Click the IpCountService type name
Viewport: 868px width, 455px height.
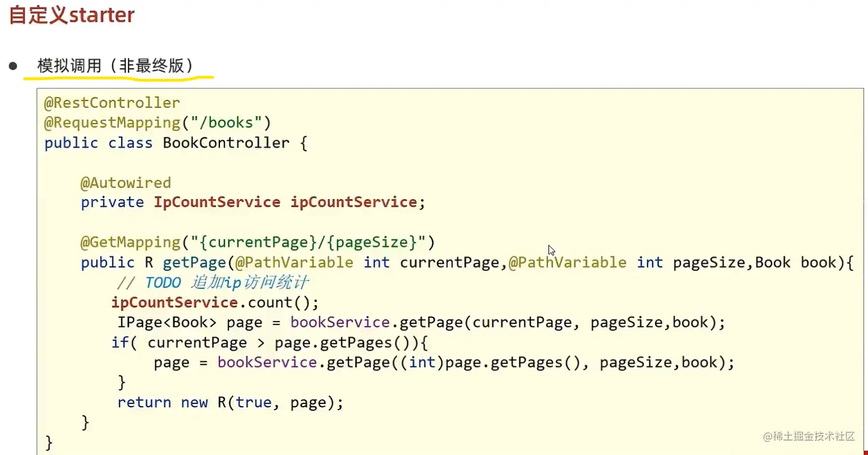point(217,202)
